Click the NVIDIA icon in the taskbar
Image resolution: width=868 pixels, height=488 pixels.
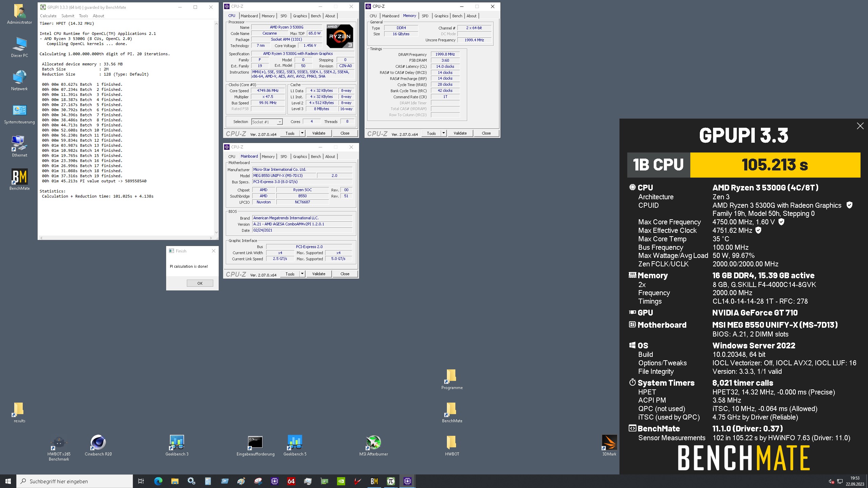(341, 481)
